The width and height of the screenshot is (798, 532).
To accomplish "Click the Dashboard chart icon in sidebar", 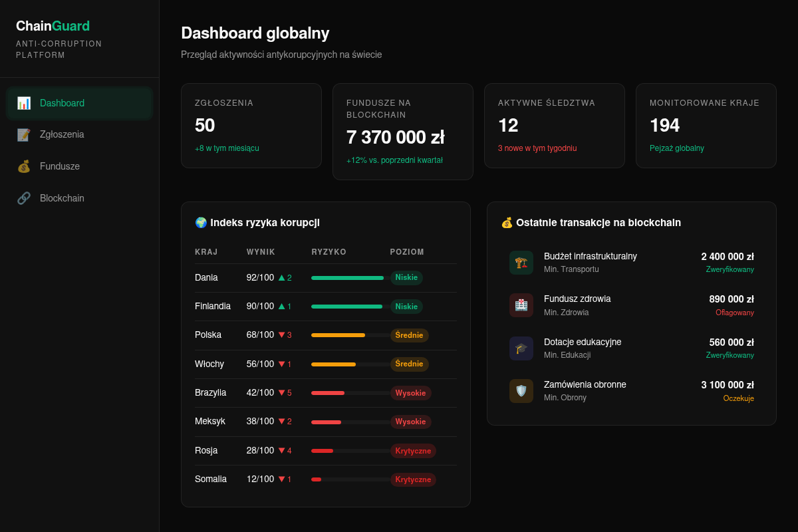I will (24, 103).
